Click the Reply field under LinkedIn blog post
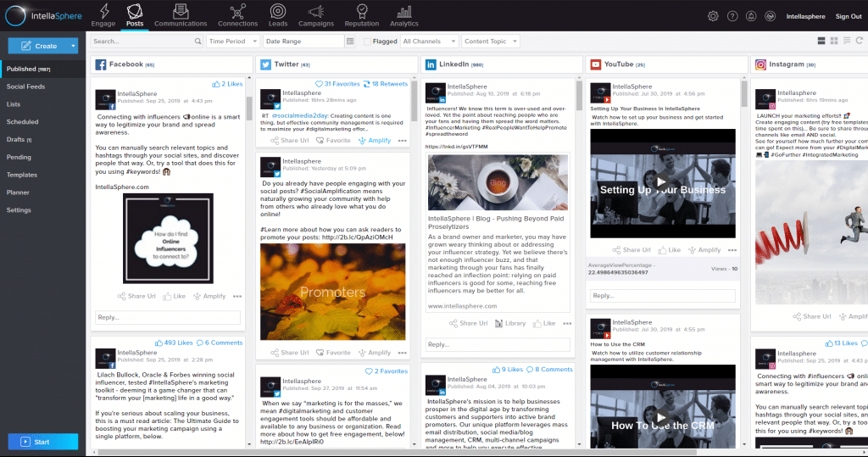 498,344
